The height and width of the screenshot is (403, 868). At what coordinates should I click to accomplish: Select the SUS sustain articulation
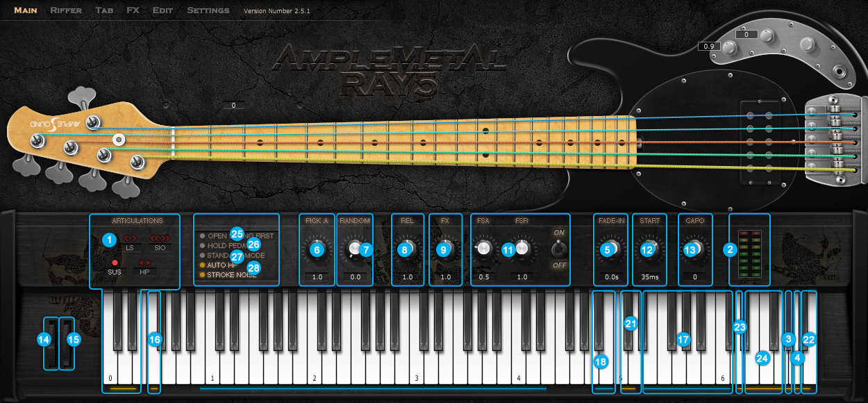(115, 267)
